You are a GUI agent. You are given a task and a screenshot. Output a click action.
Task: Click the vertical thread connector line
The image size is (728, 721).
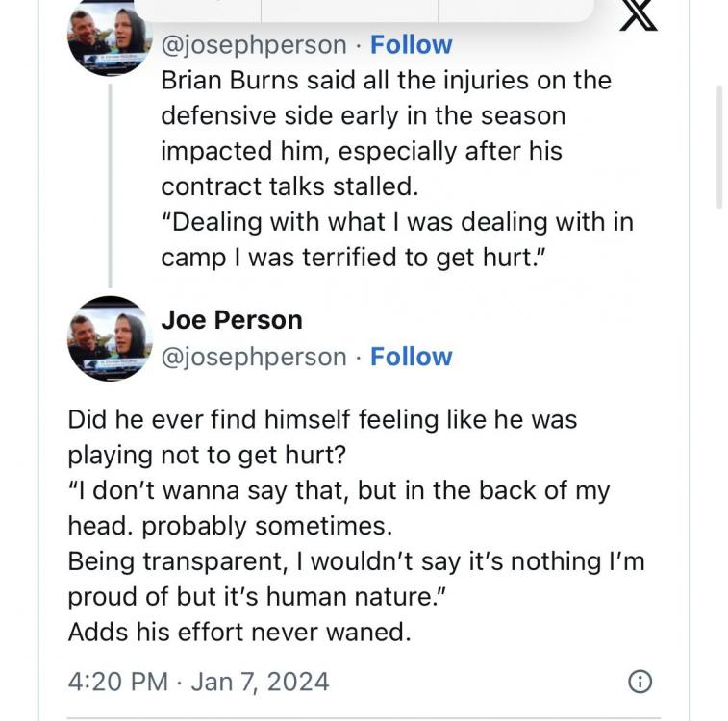pyautogui.click(x=110, y=185)
